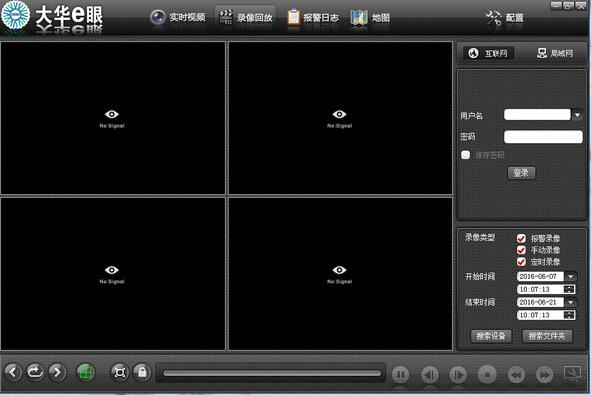Viewport: 591px width, 395px height.
Task: Click on the playback progress slider
Action: point(272,373)
